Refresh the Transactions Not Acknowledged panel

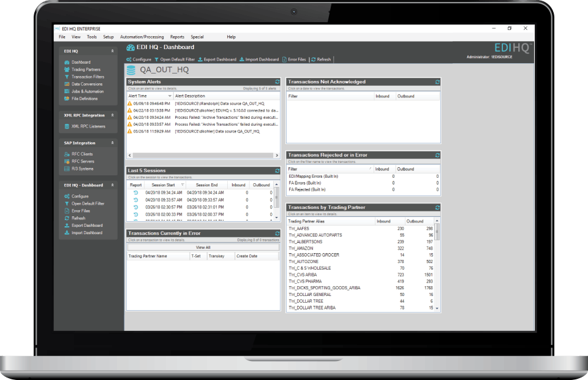coord(437,82)
